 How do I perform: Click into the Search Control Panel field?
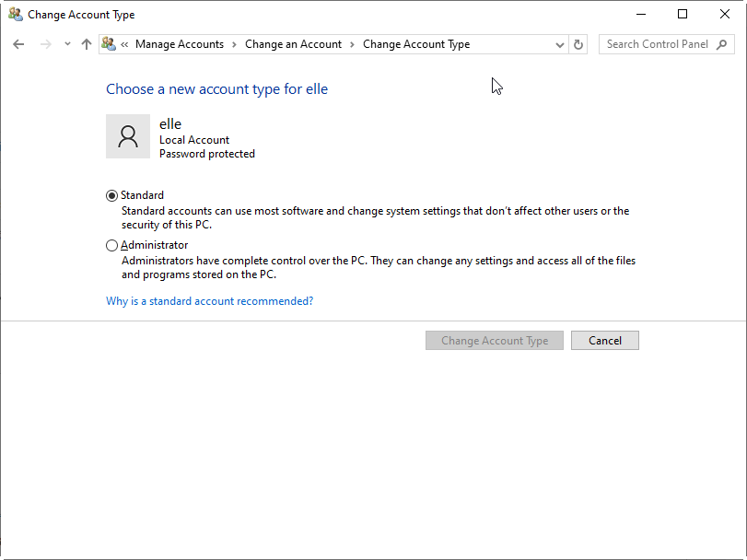point(657,44)
